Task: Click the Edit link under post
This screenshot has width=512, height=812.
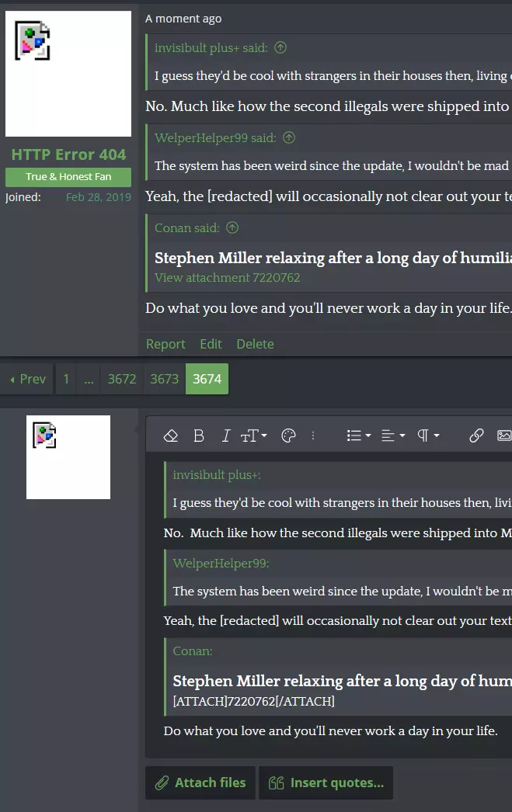Action: pos(211,344)
